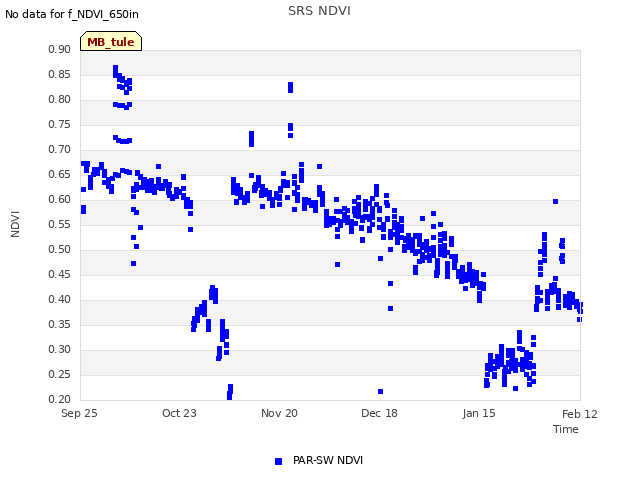This screenshot has width=640, height=480.
Task: Click the 0.25 y-axis tick label
Action: click(60, 374)
